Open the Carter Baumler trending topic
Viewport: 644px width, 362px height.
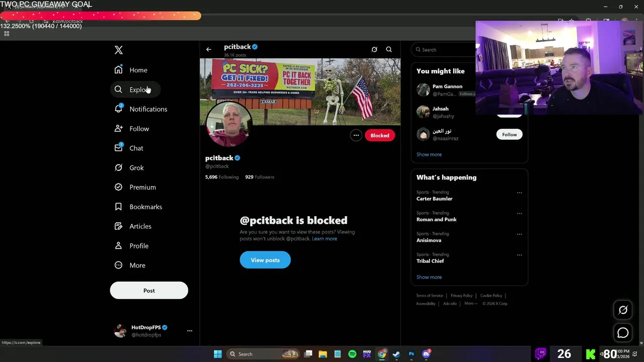point(434,199)
